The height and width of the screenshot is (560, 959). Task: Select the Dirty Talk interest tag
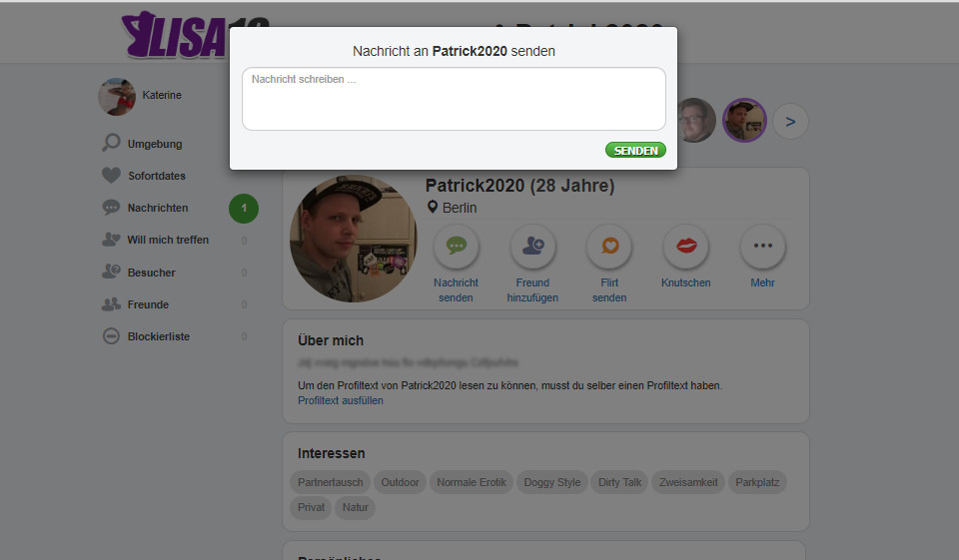point(619,482)
